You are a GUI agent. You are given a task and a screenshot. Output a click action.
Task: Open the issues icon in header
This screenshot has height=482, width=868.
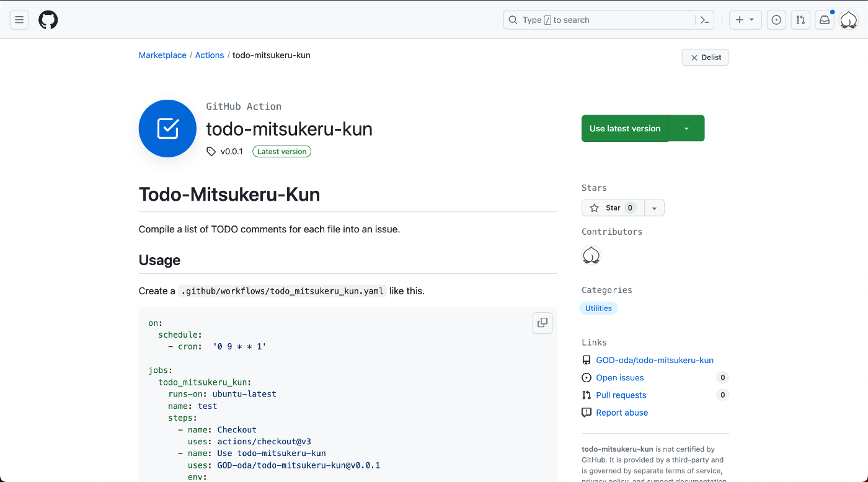[776, 20]
